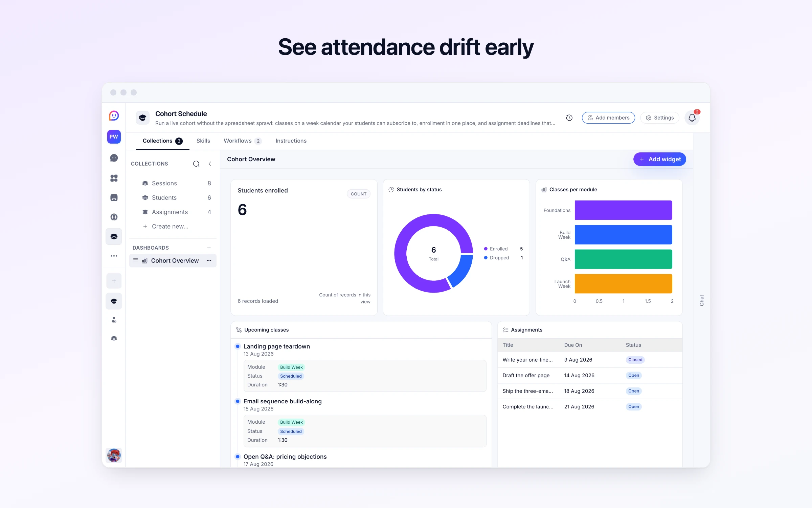The width and height of the screenshot is (812, 508).
Task: Add a new dashboard with plus icon
Action: 209,248
